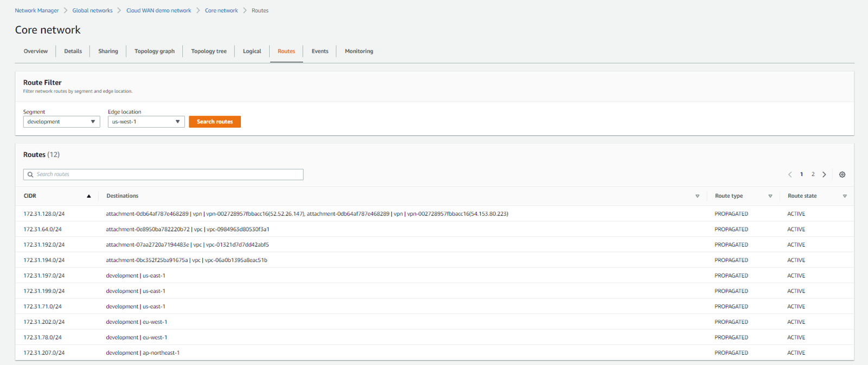Open the Network Manager breadcrumb link

pyautogui.click(x=37, y=10)
